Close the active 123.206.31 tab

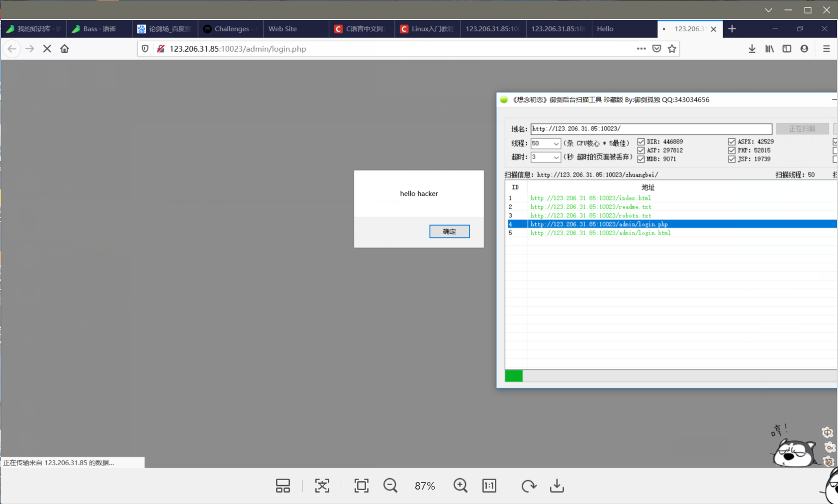[714, 29]
